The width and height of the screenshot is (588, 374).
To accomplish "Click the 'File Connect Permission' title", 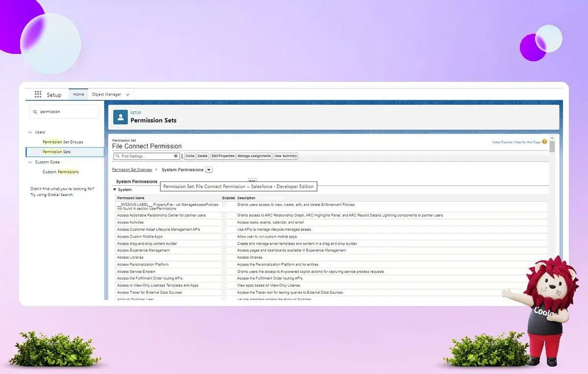I will tap(147, 146).
